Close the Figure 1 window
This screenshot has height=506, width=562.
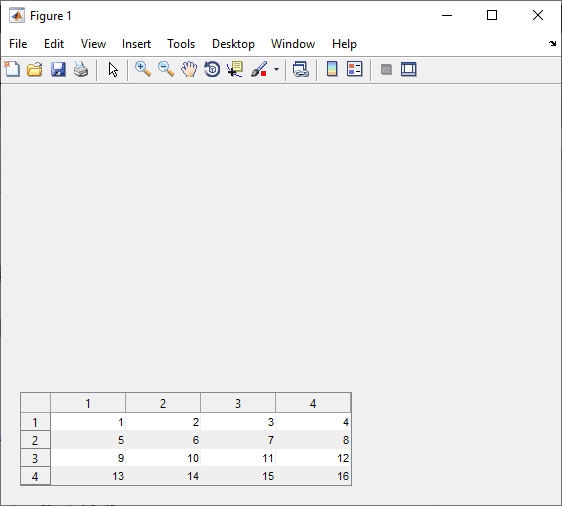pos(538,15)
